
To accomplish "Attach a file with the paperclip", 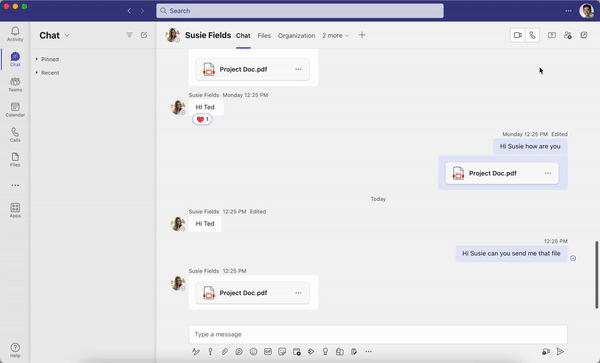I will 225,352.
